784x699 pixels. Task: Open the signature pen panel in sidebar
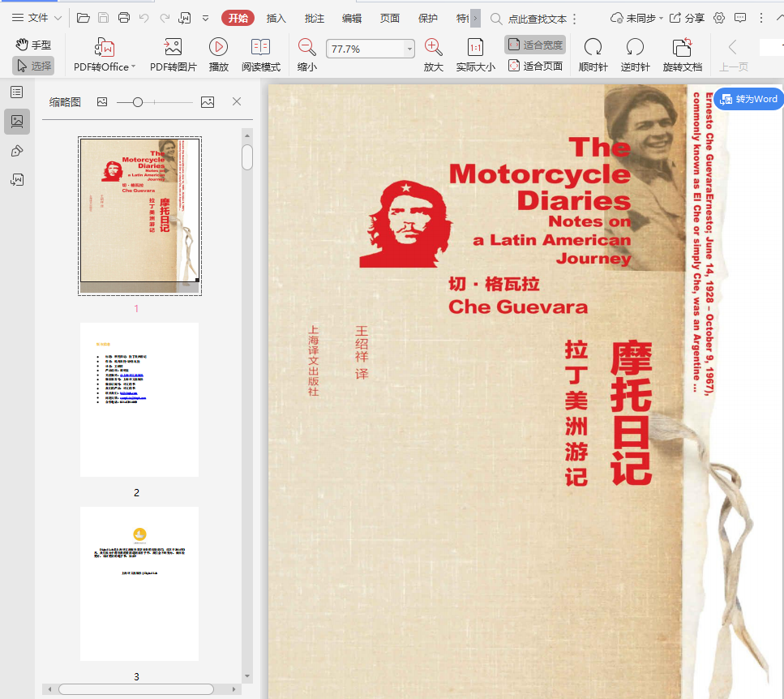click(x=16, y=151)
